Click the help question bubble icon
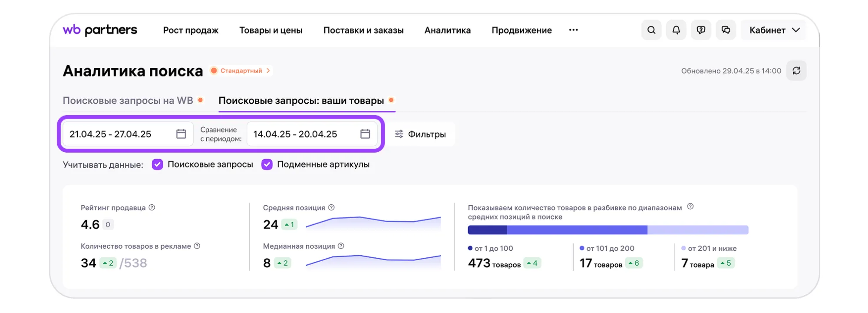 point(701,30)
